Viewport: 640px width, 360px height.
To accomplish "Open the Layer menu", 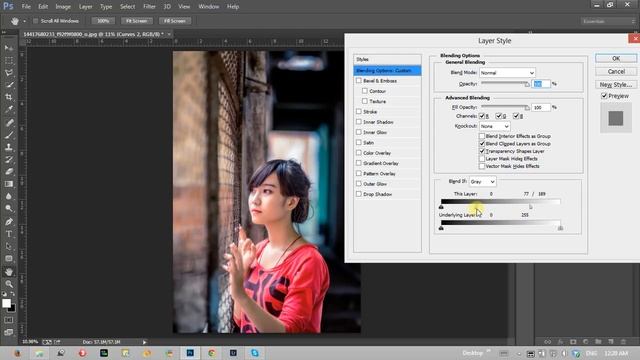I will point(85,7).
